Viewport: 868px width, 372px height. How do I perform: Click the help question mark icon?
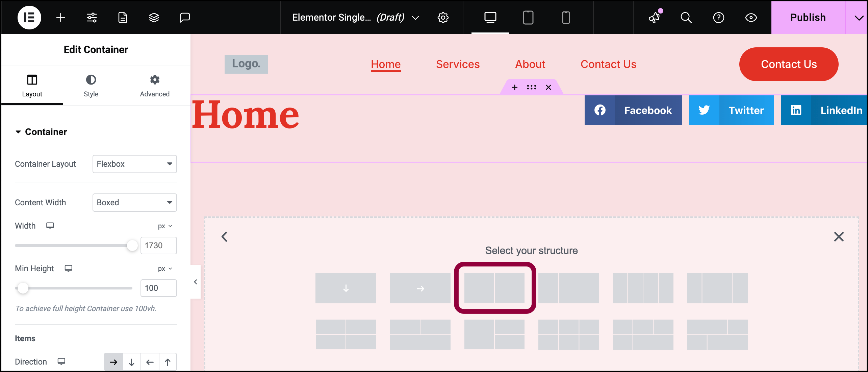click(719, 18)
